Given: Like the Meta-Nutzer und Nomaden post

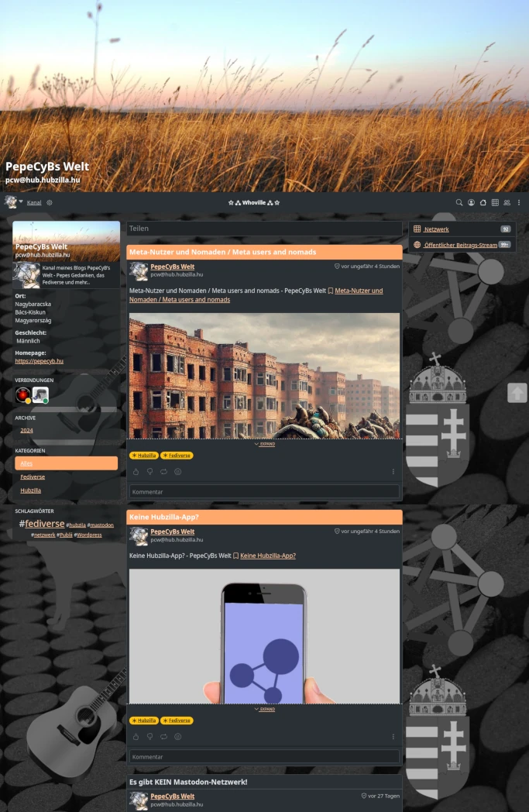Looking at the screenshot, I should click(136, 472).
